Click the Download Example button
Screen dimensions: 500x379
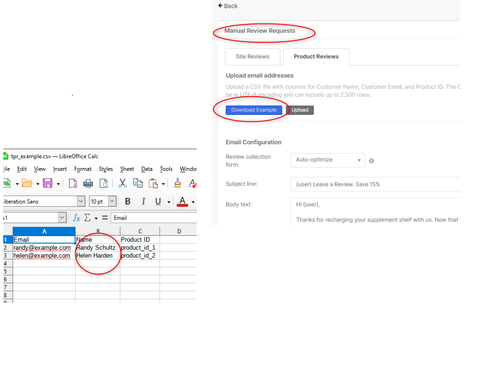(x=254, y=110)
